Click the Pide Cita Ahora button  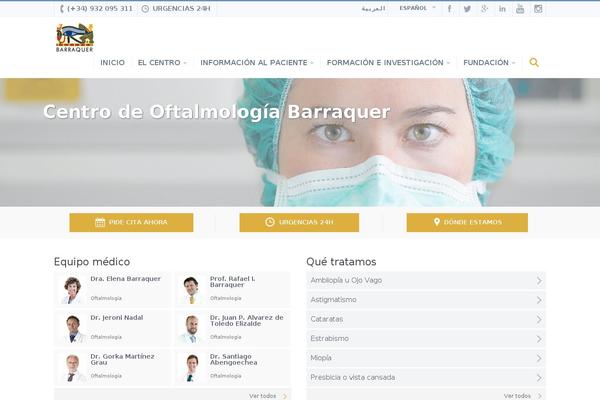[131, 222]
